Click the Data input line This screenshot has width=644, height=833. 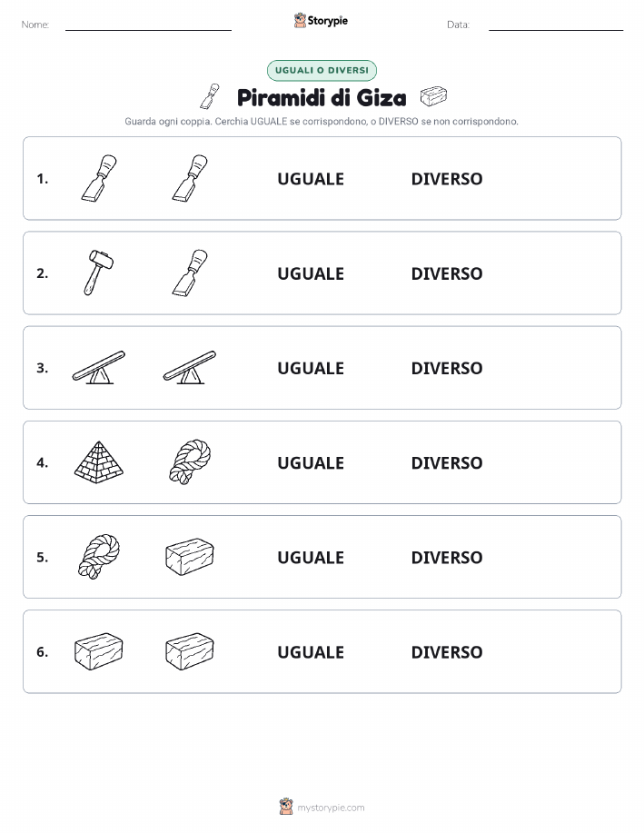tap(556, 25)
